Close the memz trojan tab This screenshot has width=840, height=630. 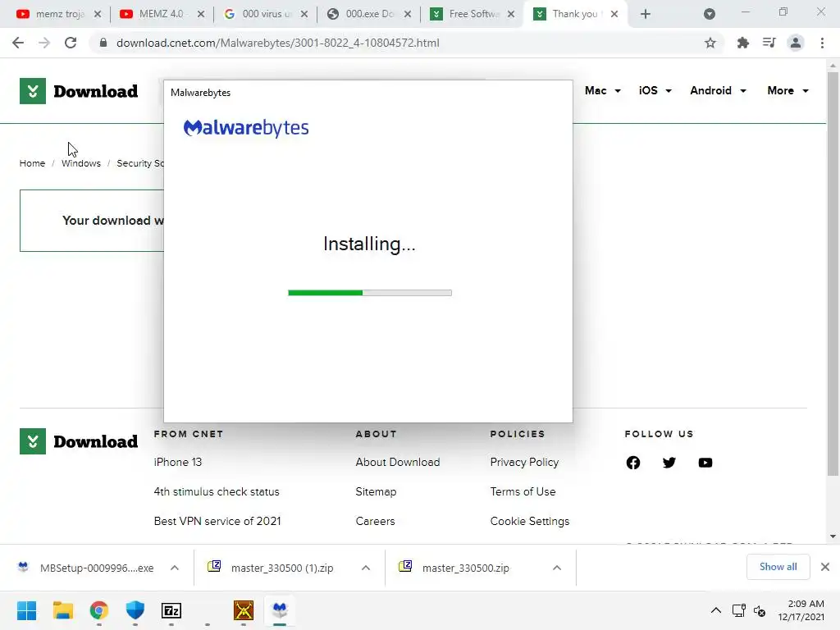(98, 14)
